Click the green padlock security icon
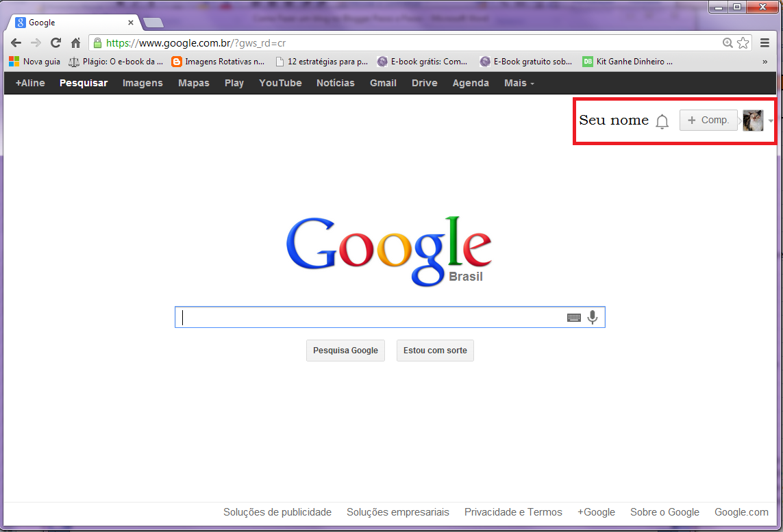Screen dimensions: 783x532 [98, 43]
